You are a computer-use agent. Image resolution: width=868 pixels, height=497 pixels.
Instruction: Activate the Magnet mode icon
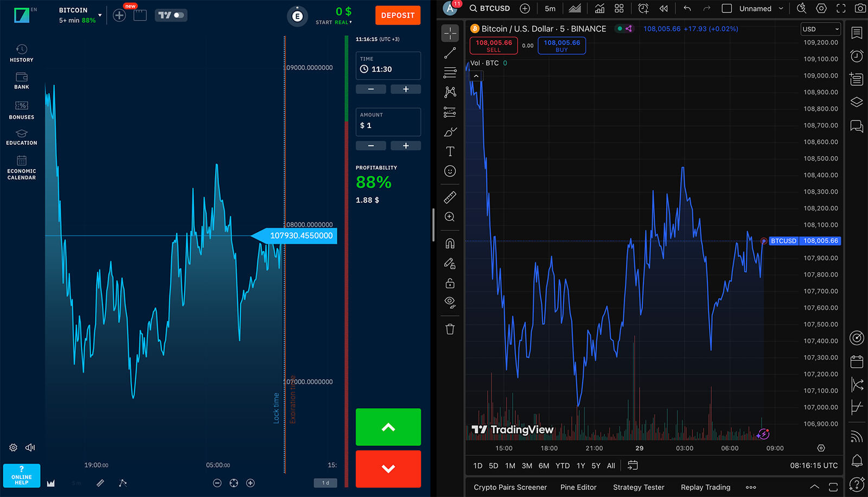pos(450,243)
